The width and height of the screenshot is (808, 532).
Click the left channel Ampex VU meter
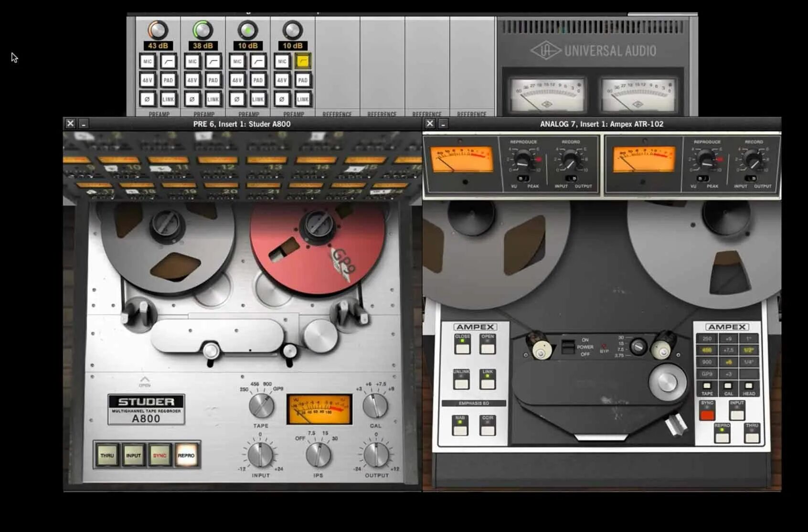(x=461, y=159)
